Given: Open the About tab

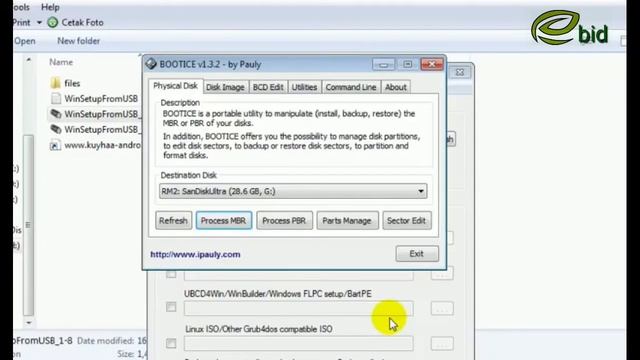Looking at the screenshot, I should 396,87.
